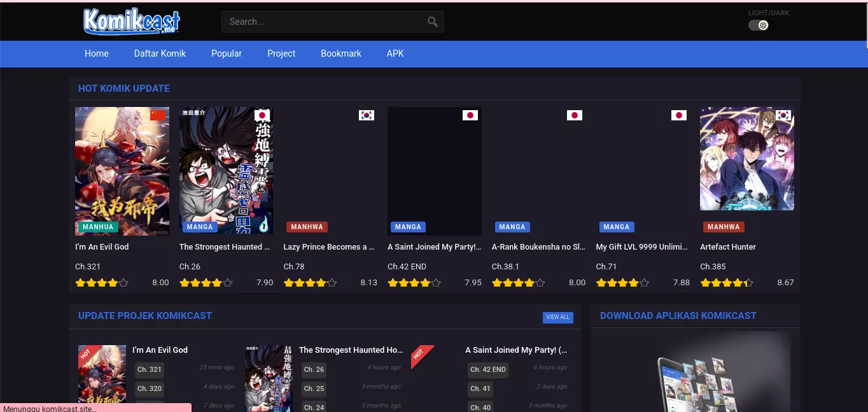The width and height of the screenshot is (868, 412).
Task: Click Japan flag on A-Rank Boukensha card
Action: click(x=575, y=115)
